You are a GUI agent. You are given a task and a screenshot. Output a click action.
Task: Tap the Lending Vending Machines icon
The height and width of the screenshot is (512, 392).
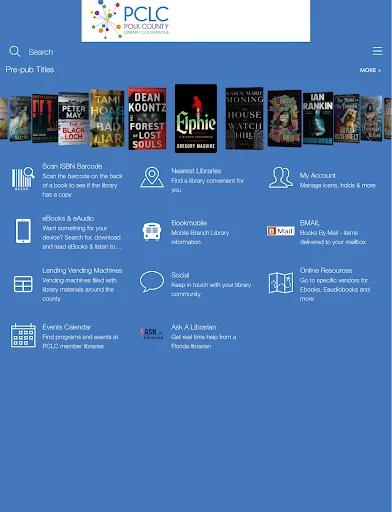(x=23, y=284)
